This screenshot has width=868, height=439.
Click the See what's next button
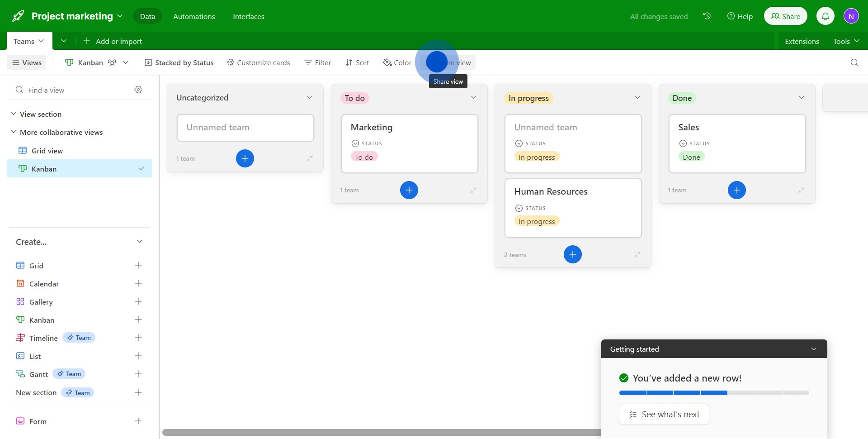pyautogui.click(x=664, y=414)
